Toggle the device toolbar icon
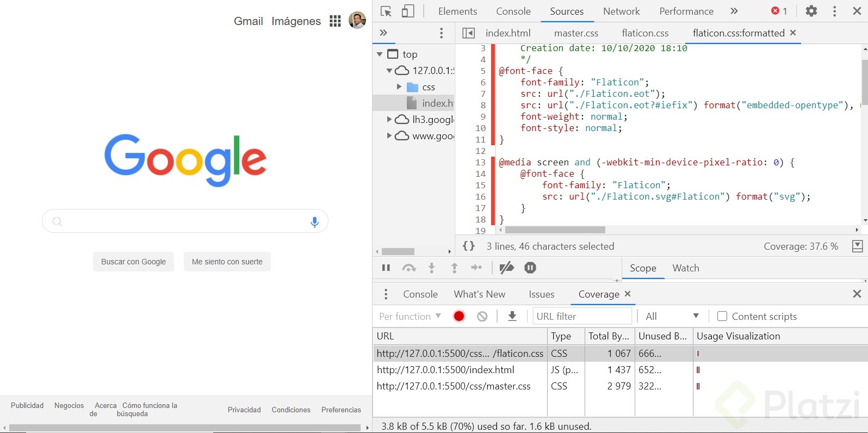 [x=408, y=11]
